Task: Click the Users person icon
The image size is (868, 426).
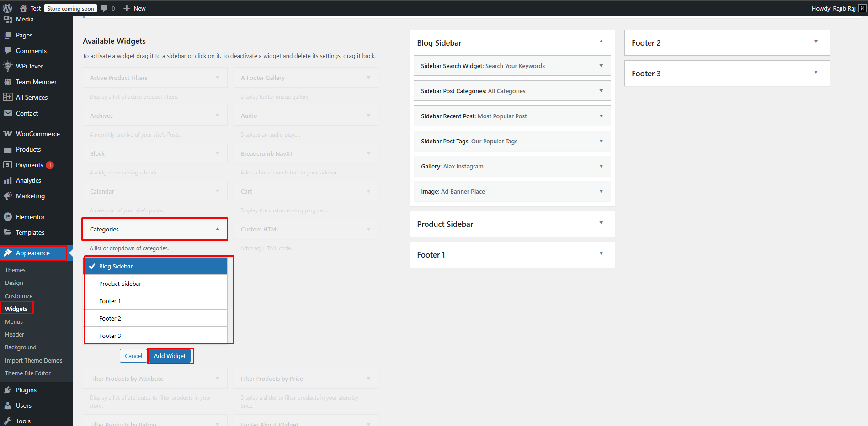Action: [x=8, y=405]
